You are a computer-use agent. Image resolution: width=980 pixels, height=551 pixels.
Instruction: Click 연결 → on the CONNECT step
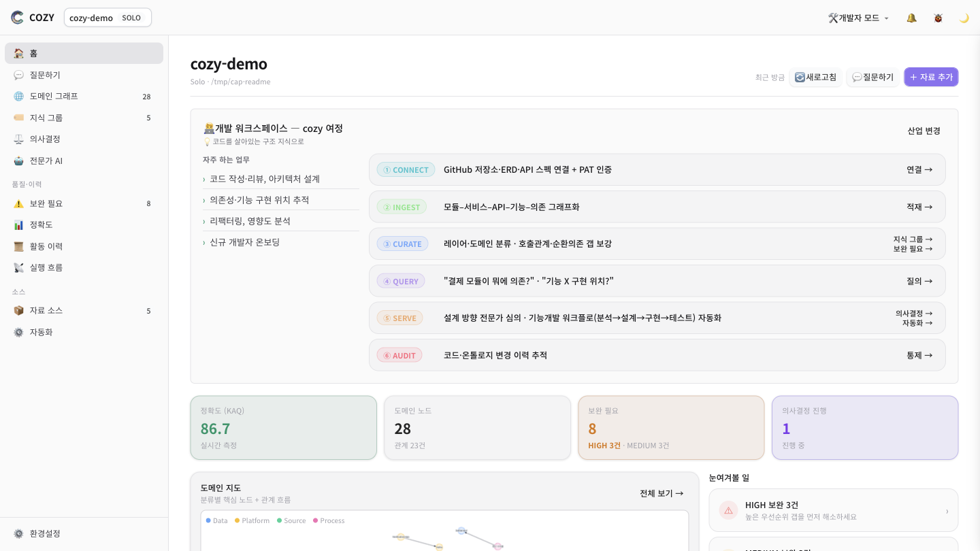click(x=919, y=169)
